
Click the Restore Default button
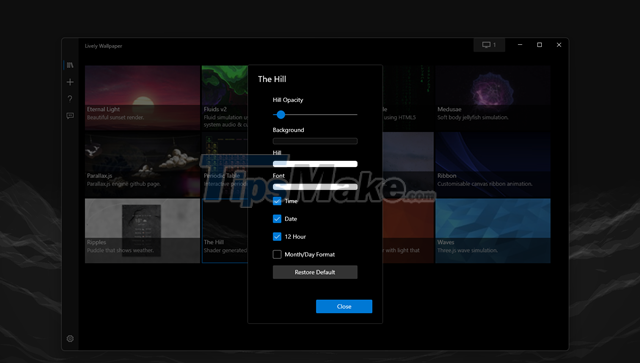click(x=315, y=272)
